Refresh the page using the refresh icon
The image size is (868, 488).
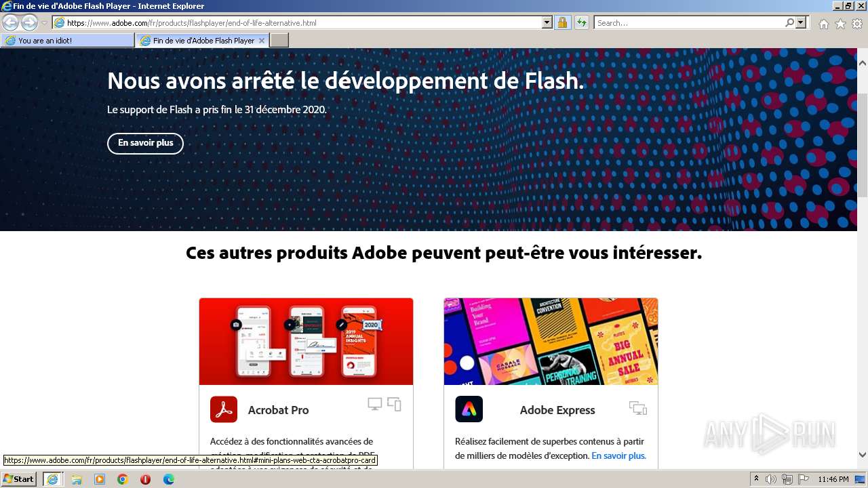tap(581, 22)
